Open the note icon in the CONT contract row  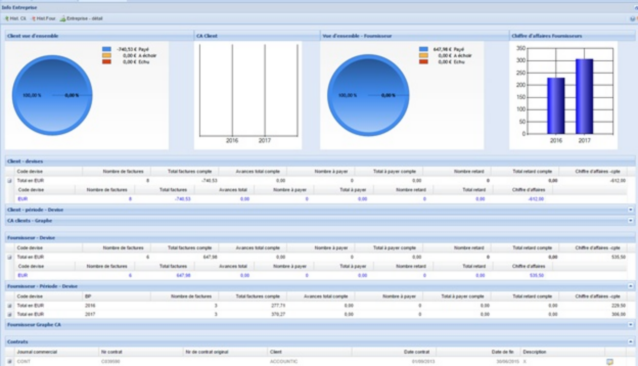click(610, 362)
